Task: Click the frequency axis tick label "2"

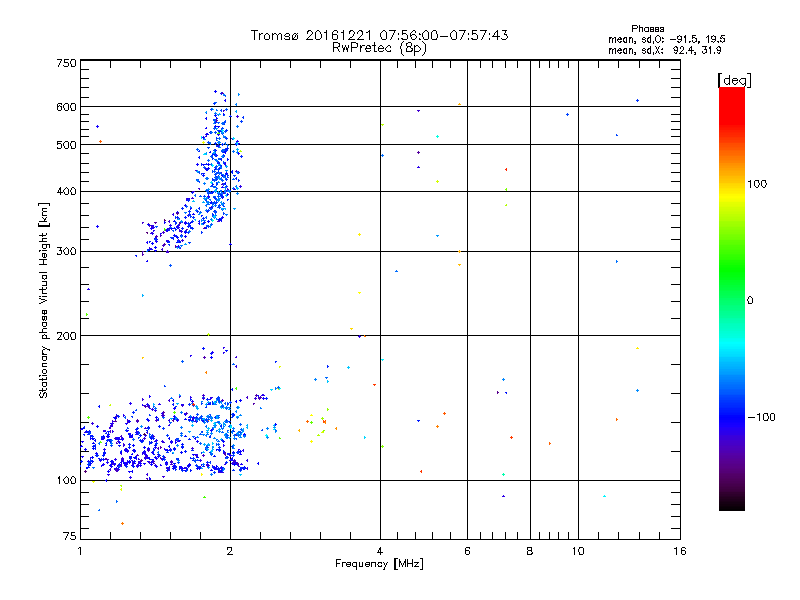Action: 230,551
